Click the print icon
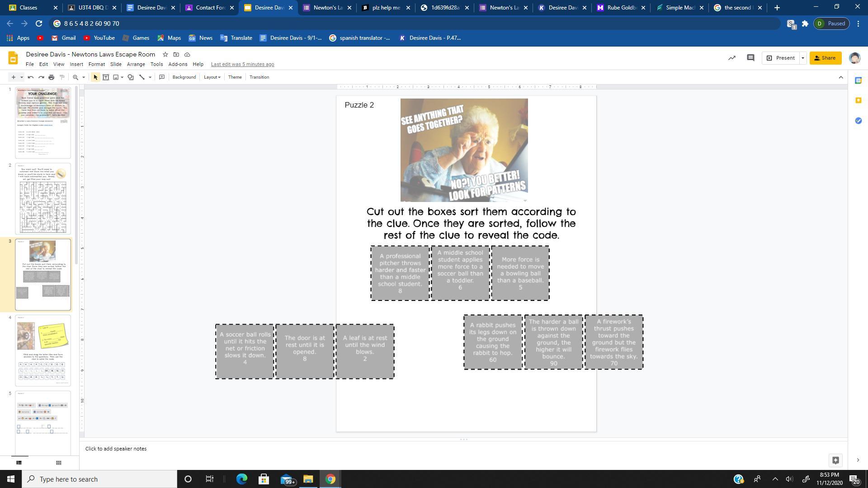 tap(52, 77)
